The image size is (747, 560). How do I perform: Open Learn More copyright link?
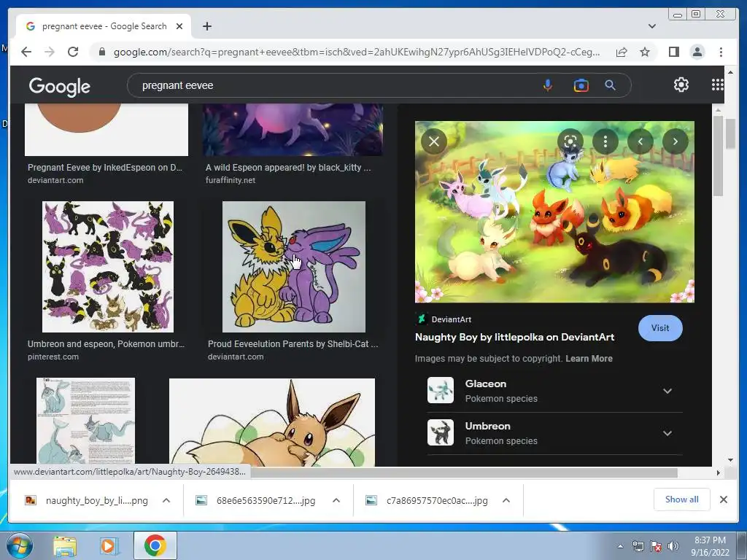(589, 359)
